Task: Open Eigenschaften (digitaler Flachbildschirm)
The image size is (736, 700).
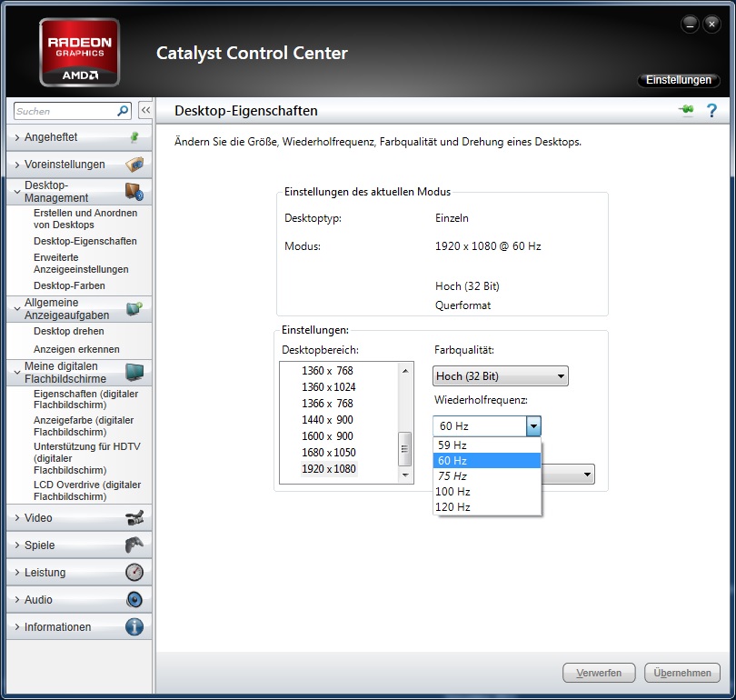Action: coord(86,399)
